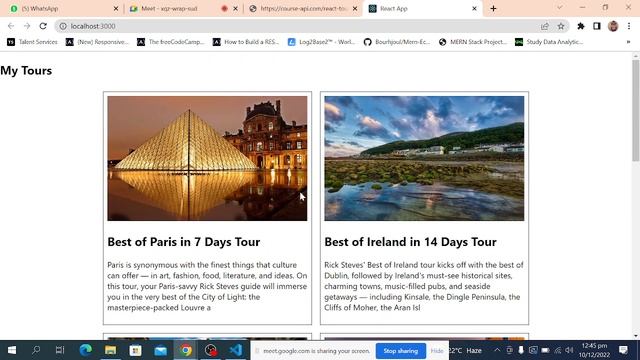
Task: Share this page icon in address bar
Action: click(x=544, y=26)
